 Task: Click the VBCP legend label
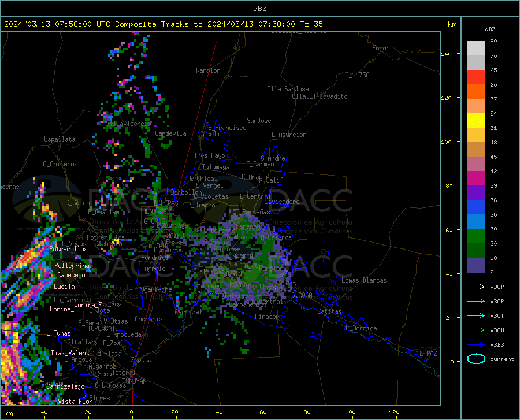pos(497,287)
